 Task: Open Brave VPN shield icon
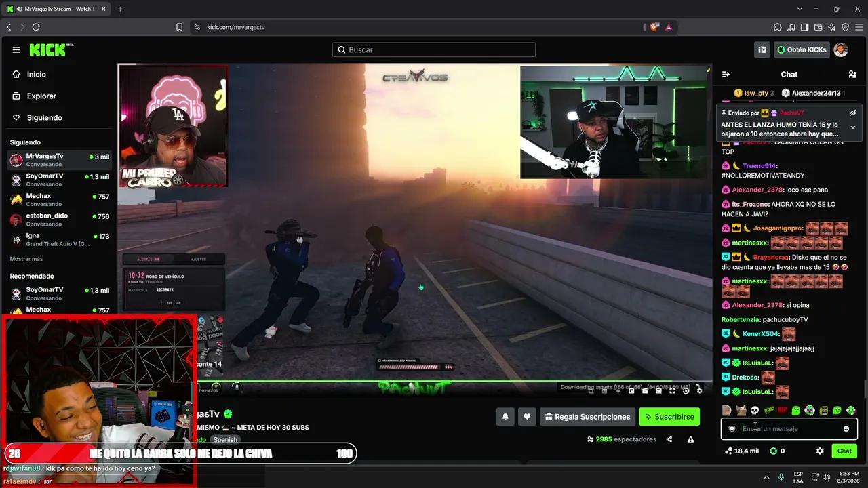click(x=845, y=27)
